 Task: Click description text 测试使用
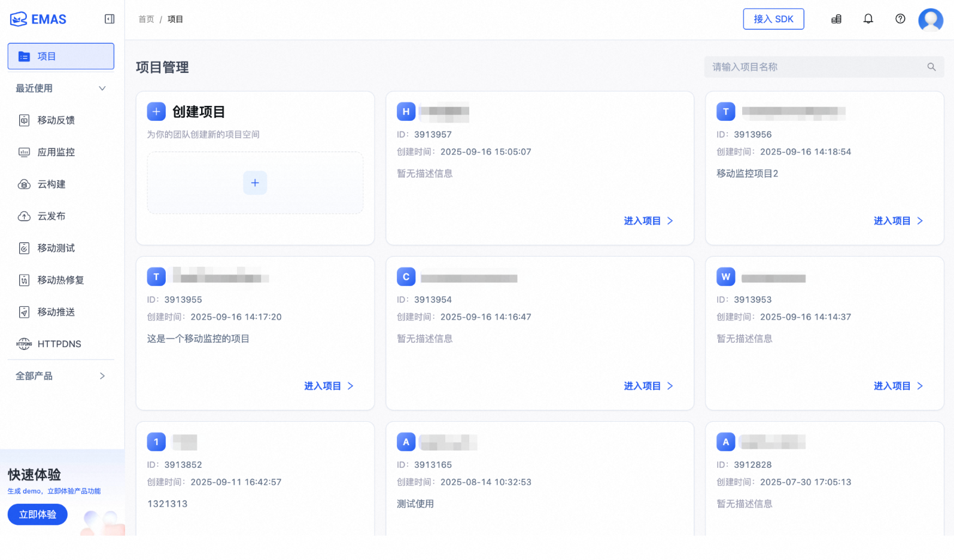[415, 504]
